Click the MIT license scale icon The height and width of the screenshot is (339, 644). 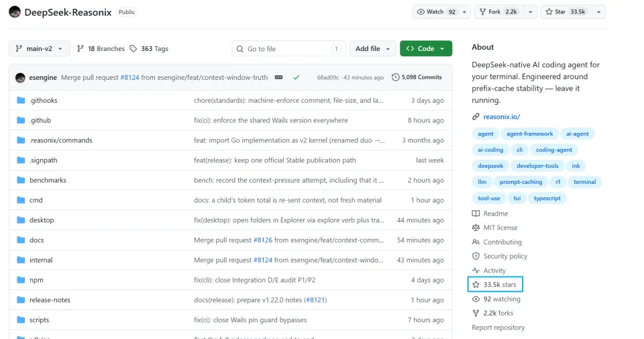click(x=476, y=228)
